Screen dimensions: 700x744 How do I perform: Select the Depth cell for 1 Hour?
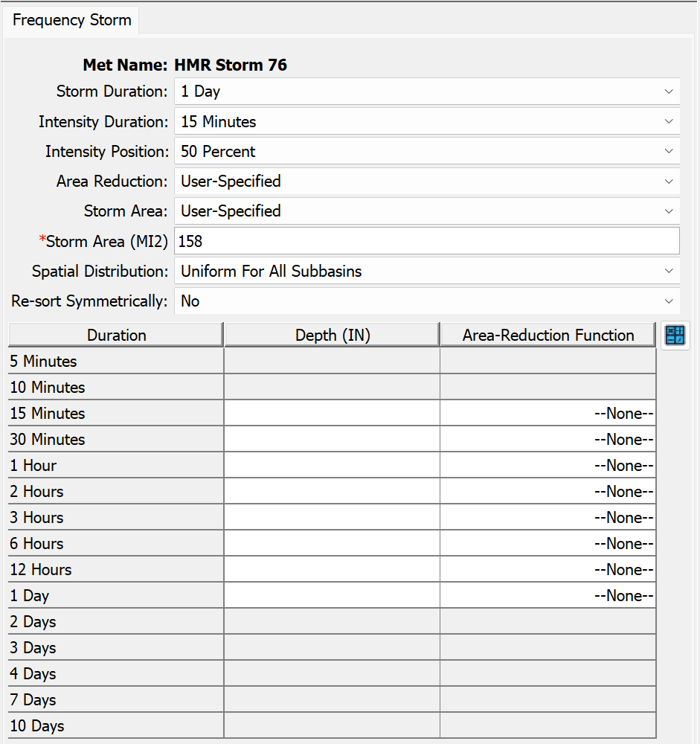(x=332, y=466)
